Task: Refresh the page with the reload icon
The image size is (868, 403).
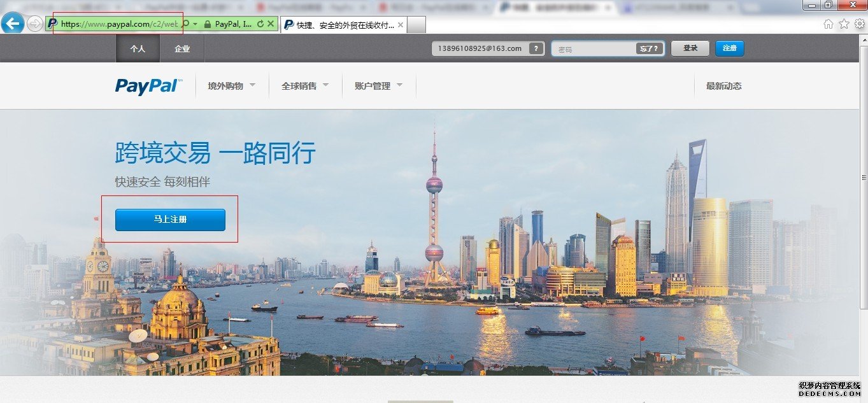Action: click(262, 24)
